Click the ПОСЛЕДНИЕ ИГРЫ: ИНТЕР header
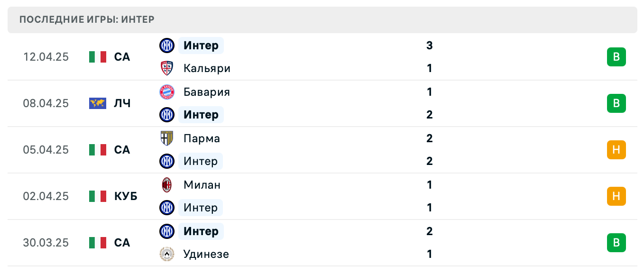This screenshot has width=644, height=274. tap(86, 19)
